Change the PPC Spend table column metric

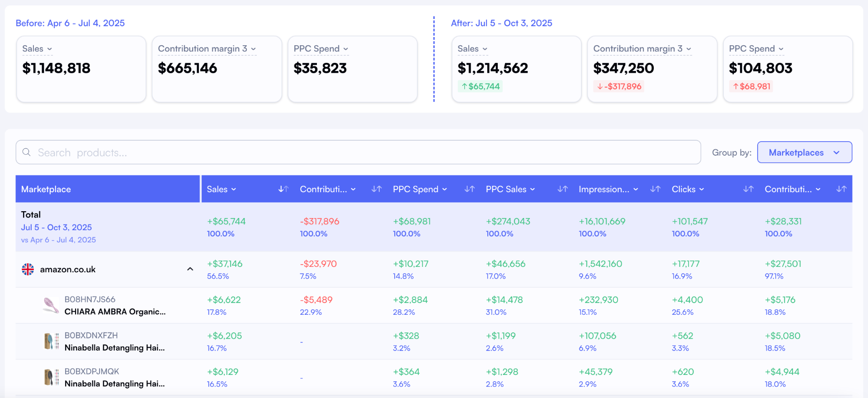tap(420, 189)
